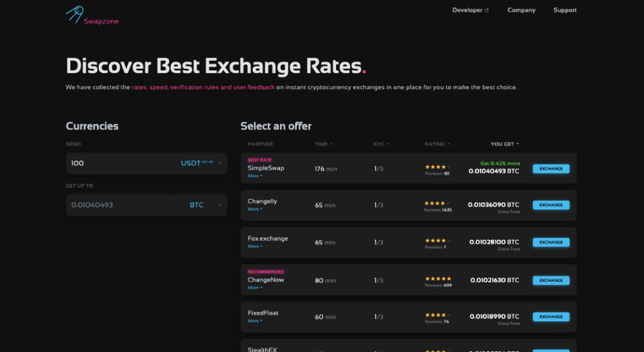Expand More details under SimpleSwap
This screenshot has width=644, height=352.
tap(254, 176)
